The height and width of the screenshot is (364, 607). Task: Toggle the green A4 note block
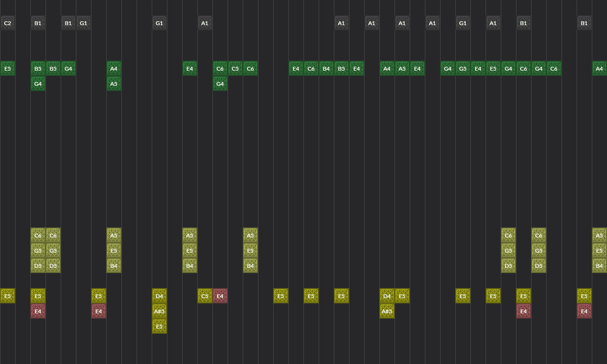114,68
